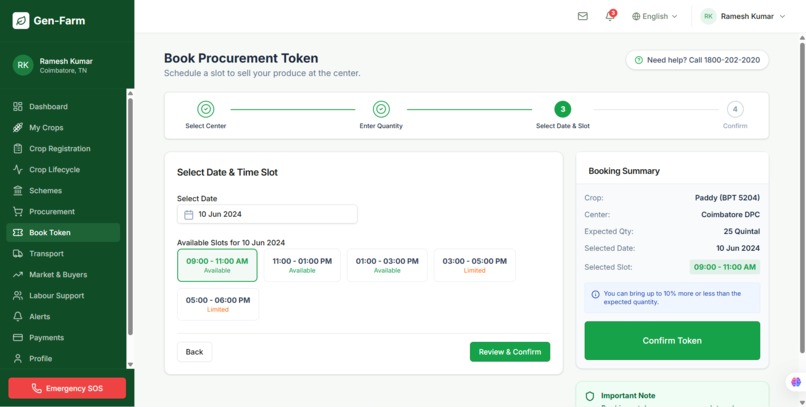Click the Coimbatore DPC center value
Viewport: 806px width, 407px height.
[730, 215]
